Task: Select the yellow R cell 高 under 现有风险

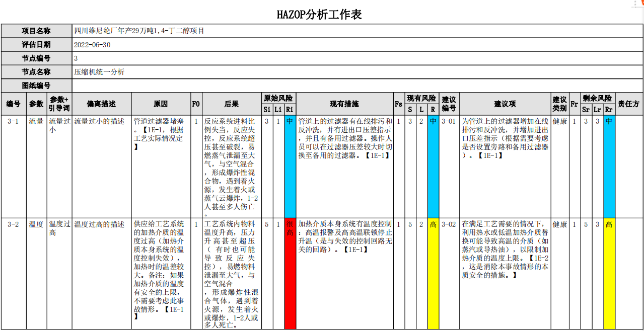Action: click(433, 274)
